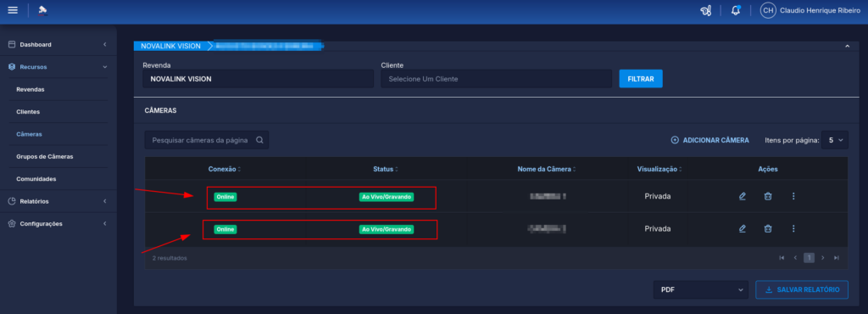This screenshot has height=314, width=868.
Task: Edit the second camera with pencil icon
Action: pos(743,228)
